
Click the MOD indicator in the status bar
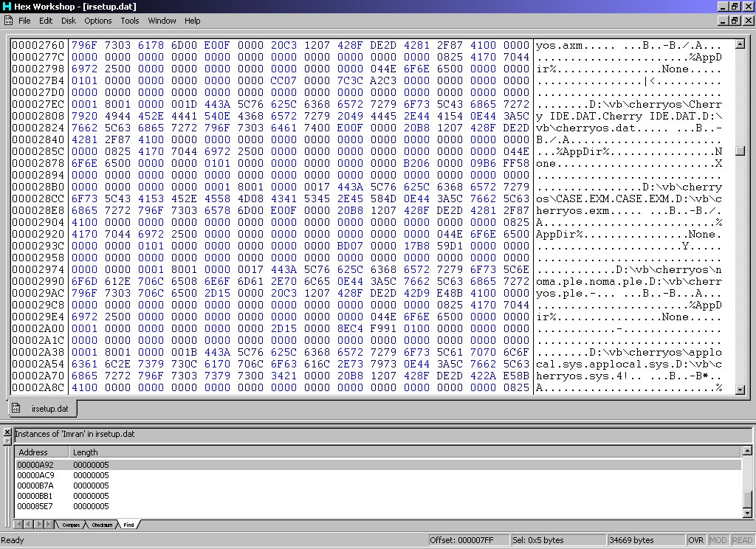point(718,540)
